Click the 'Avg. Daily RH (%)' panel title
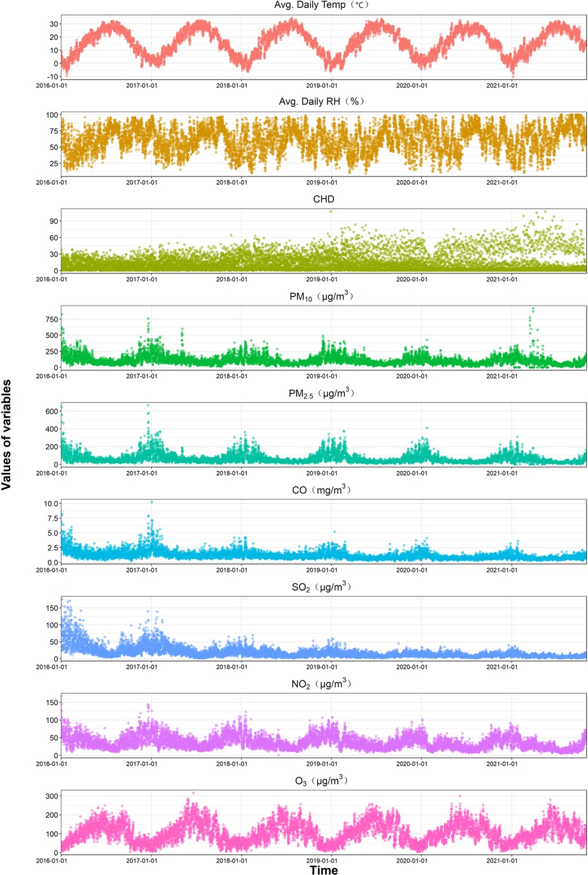The image size is (588, 875). [x=324, y=102]
